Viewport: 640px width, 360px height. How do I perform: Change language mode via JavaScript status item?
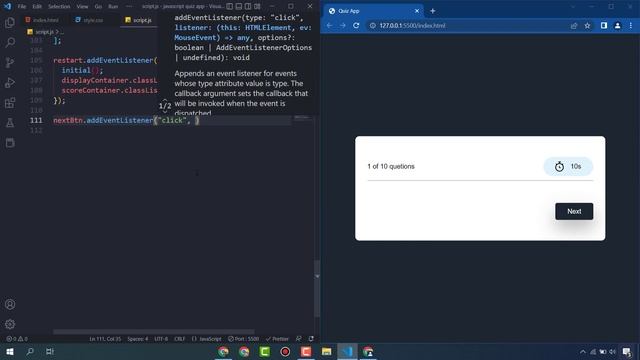coord(207,339)
